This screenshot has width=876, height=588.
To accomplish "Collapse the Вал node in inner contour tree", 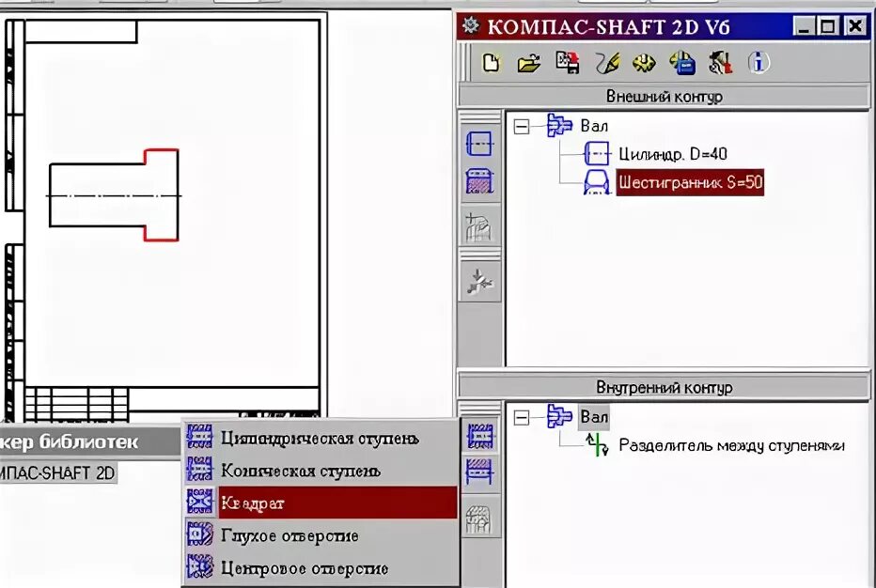I will (x=522, y=417).
